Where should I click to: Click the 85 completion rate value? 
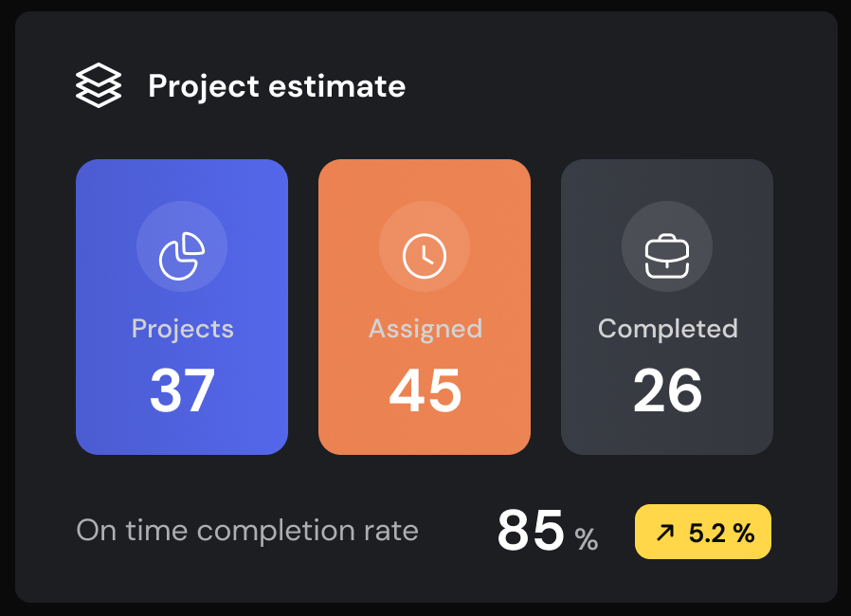point(531,531)
